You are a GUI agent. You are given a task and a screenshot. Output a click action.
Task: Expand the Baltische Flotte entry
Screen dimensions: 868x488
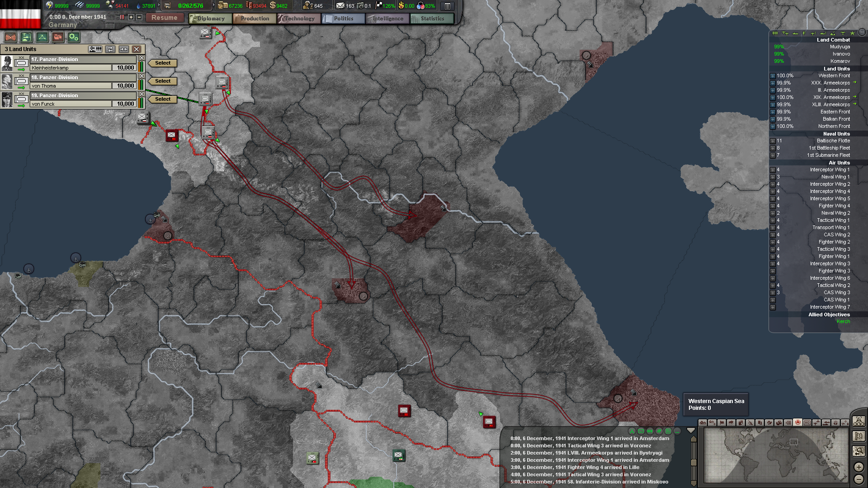click(773, 141)
